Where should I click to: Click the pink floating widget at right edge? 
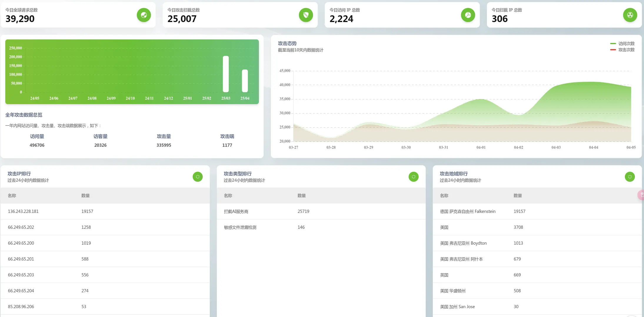point(641,195)
